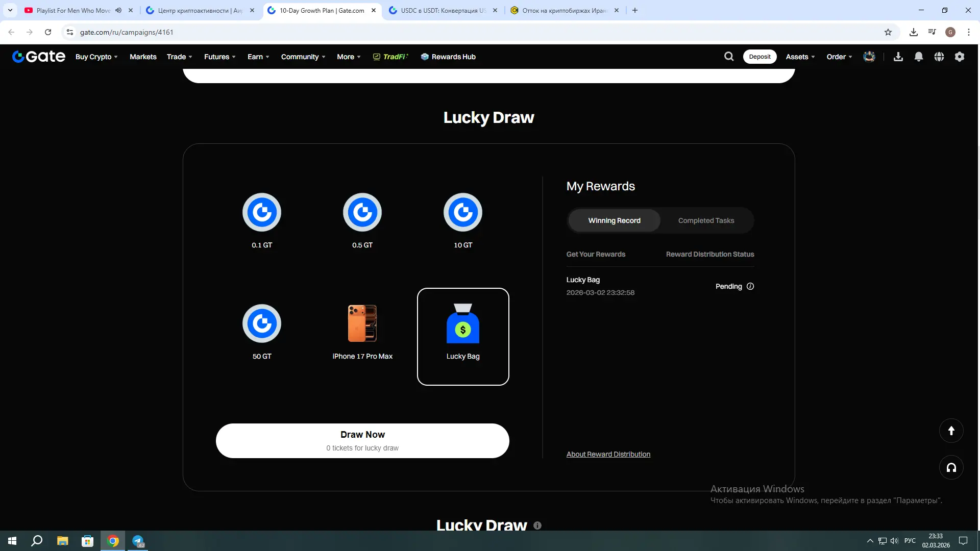Open user profile avatar icon
The image size is (980, 551).
(x=869, y=57)
